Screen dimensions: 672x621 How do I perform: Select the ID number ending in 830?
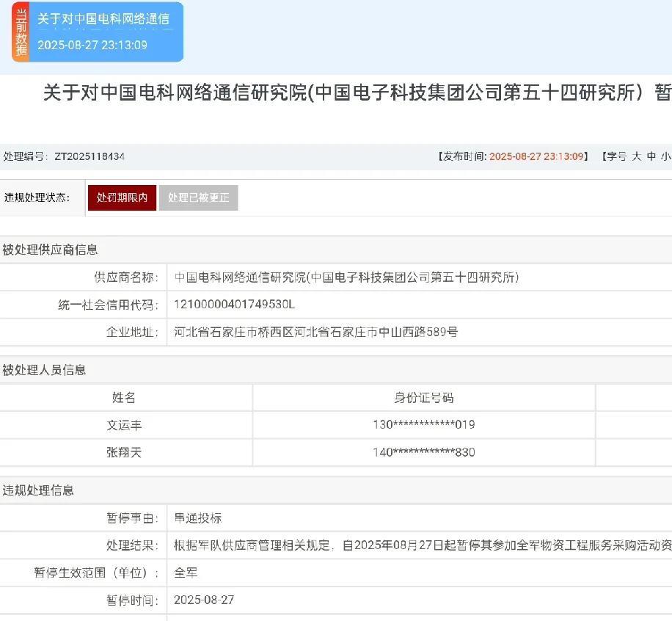(x=424, y=452)
